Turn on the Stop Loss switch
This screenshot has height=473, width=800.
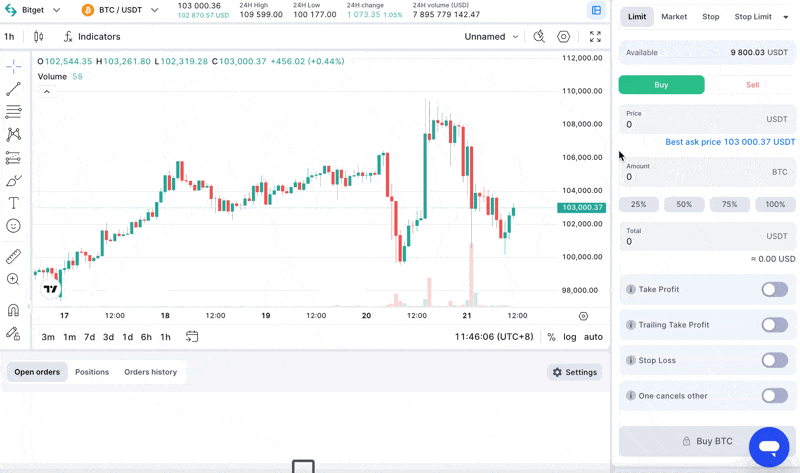[774, 360]
